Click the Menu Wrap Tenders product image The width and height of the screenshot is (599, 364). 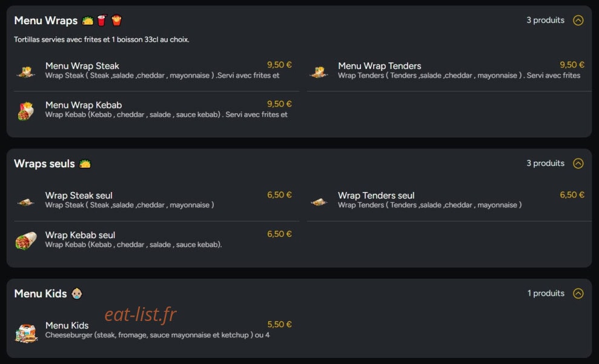pyautogui.click(x=319, y=71)
